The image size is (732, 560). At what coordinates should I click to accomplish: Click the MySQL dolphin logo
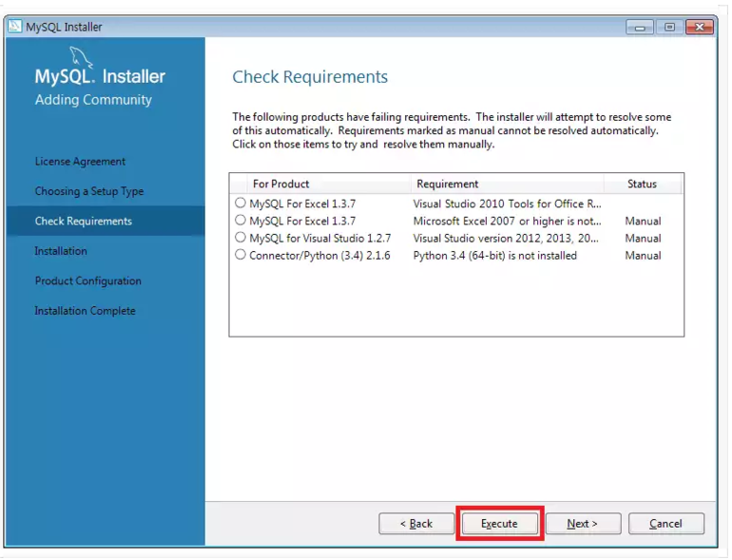coord(81,57)
